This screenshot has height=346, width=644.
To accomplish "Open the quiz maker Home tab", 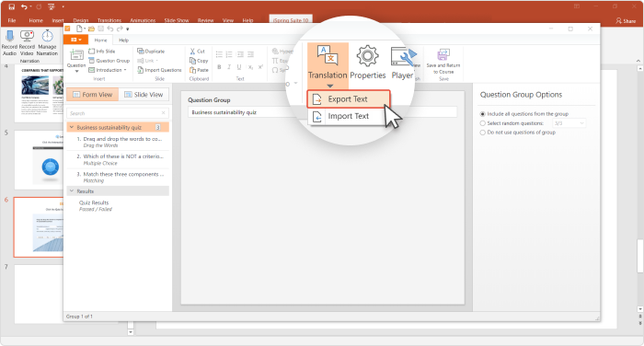I will pyautogui.click(x=100, y=40).
